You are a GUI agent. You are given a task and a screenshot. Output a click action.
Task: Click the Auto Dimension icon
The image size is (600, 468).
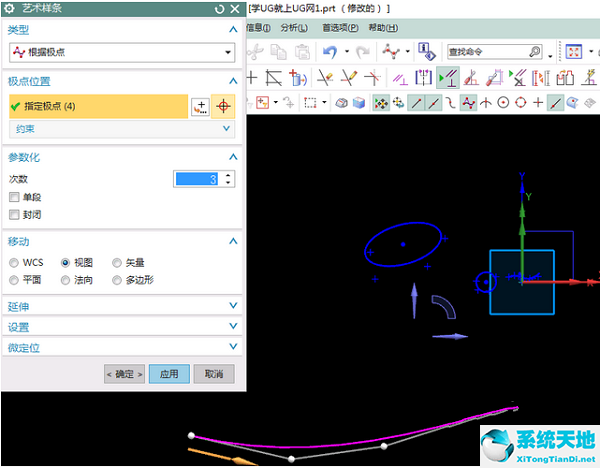tap(494, 78)
